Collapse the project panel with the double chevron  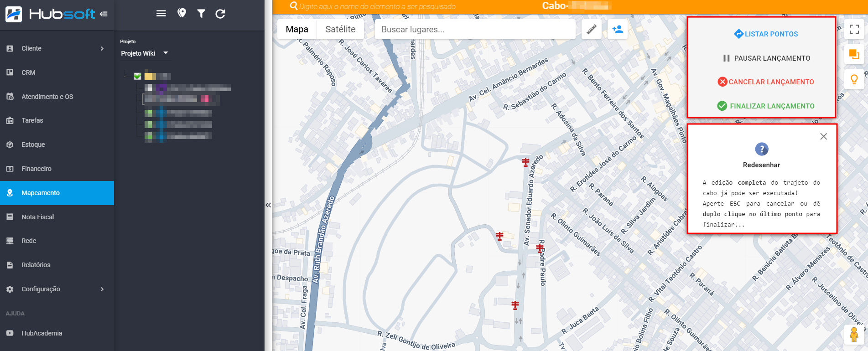[x=268, y=205]
